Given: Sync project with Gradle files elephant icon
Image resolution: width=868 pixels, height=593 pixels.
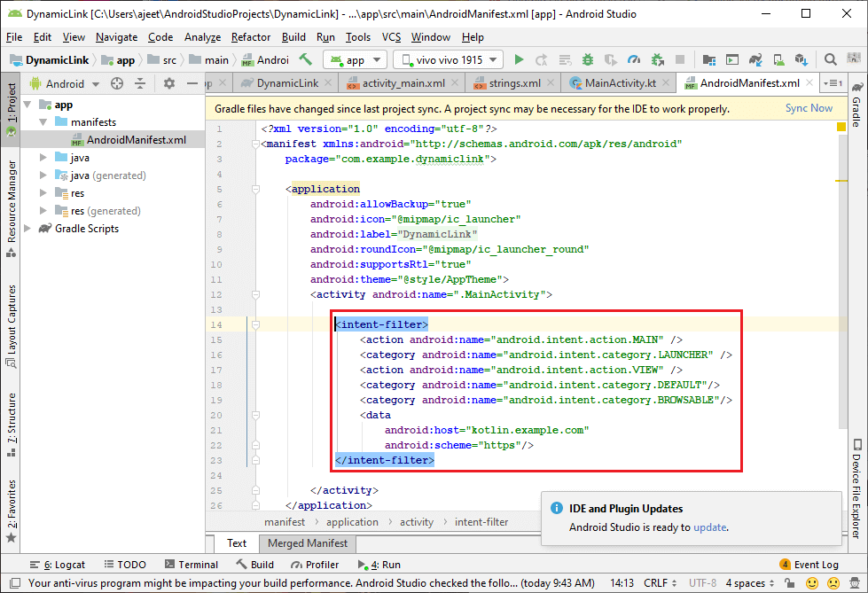Looking at the screenshot, I should pyautogui.click(x=755, y=59).
